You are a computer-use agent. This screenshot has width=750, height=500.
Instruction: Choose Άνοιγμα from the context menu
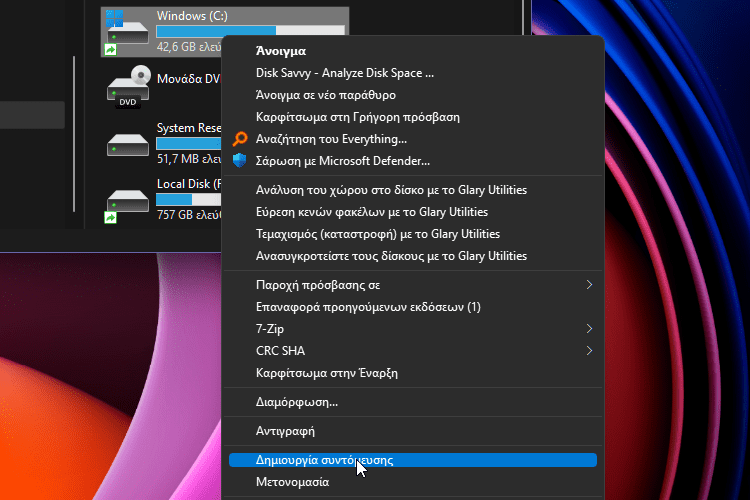click(413, 51)
